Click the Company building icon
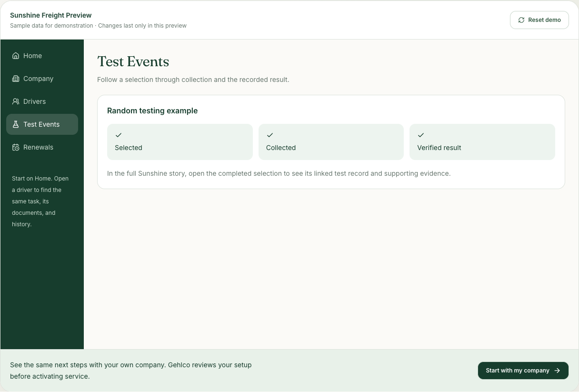 coord(16,79)
